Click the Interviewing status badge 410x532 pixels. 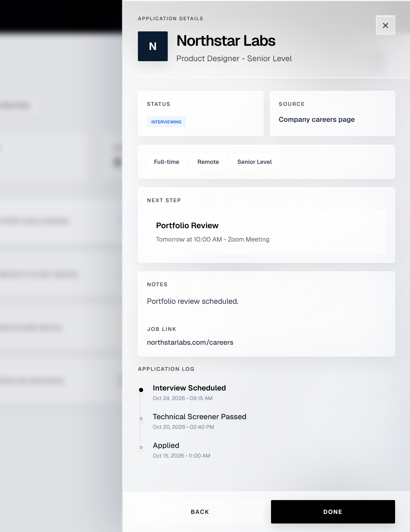click(166, 122)
